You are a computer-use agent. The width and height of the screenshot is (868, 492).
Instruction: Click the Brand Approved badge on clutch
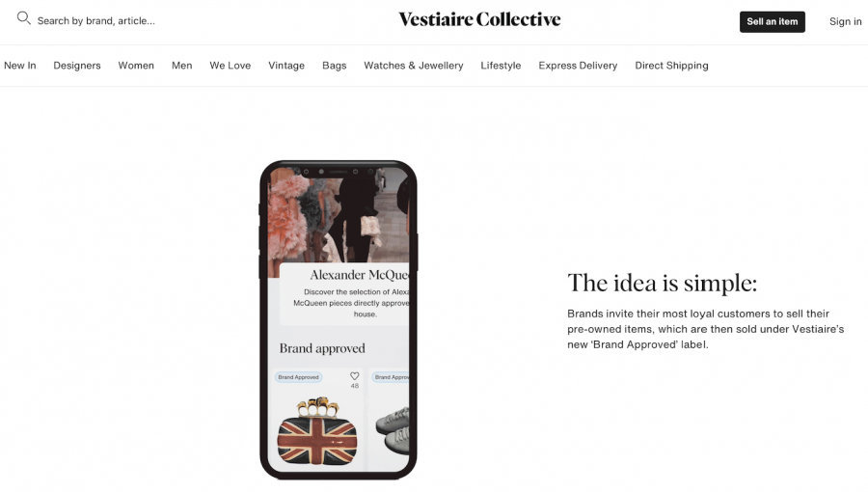pos(298,377)
